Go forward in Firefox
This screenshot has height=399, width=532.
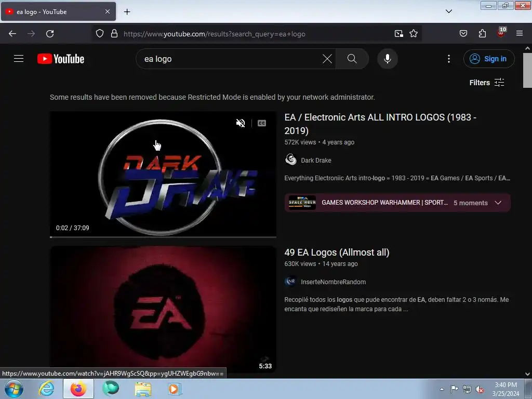31,34
